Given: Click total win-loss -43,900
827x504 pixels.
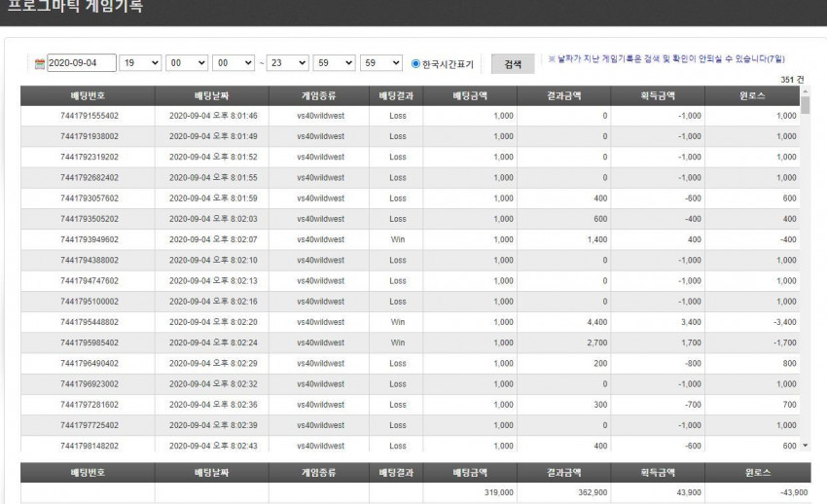Looking at the screenshot, I should 794,492.
